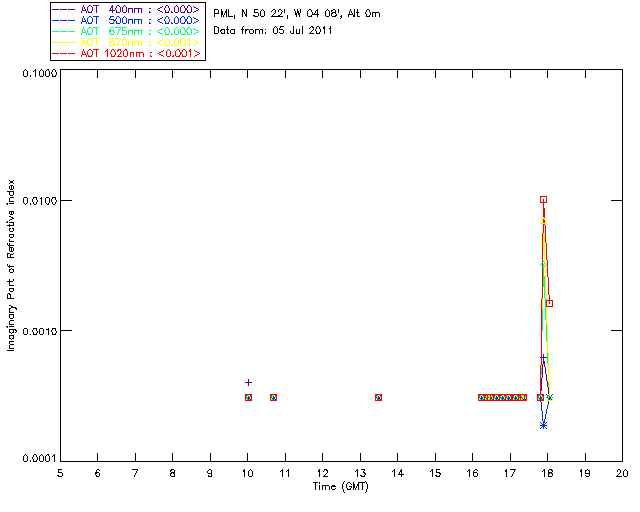Click the data point near time 13.5
The image size is (640, 512).
click(378, 397)
